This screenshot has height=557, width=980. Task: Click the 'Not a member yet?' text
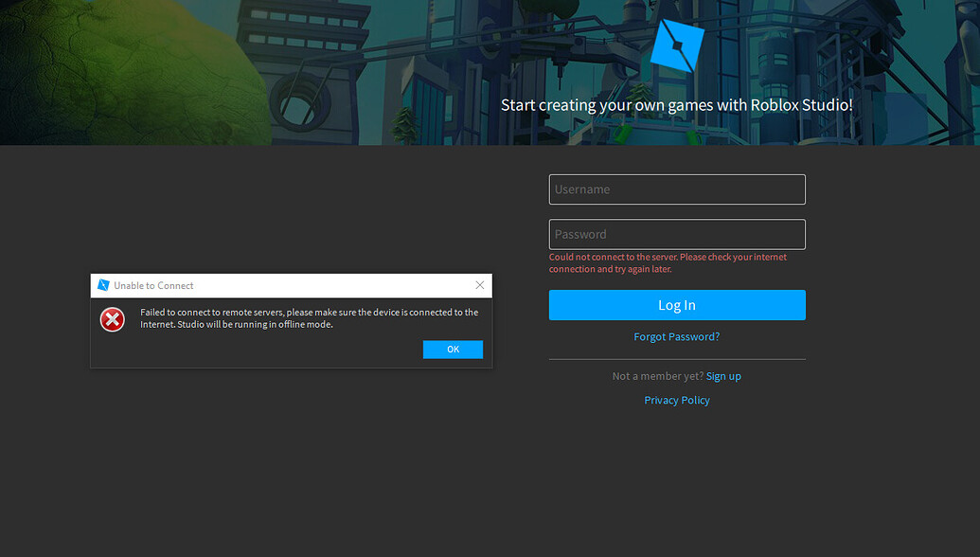[x=657, y=376]
